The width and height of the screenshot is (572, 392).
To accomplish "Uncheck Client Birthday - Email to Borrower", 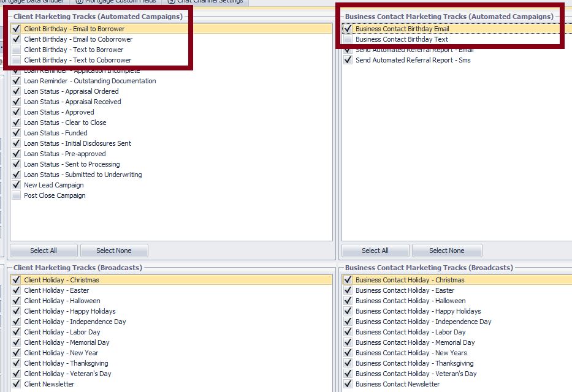I will 17,29.
